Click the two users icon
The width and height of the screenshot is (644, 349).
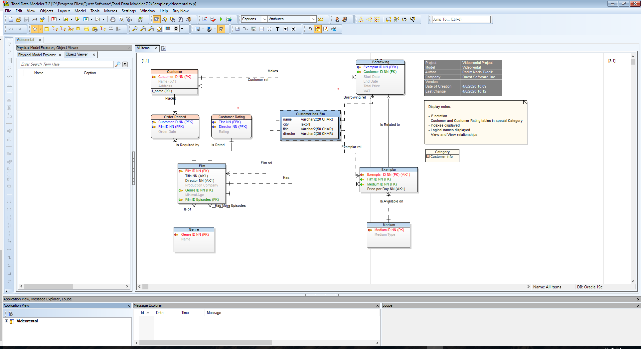[345, 19]
